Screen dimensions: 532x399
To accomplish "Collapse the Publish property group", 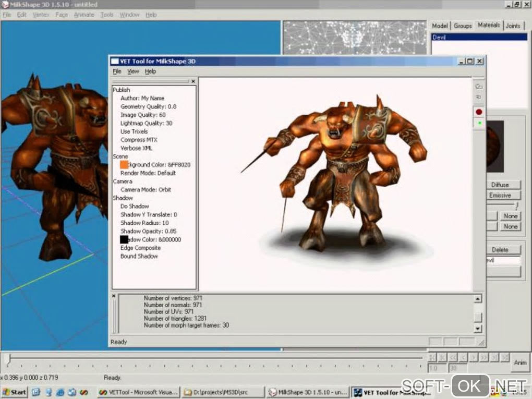I will click(122, 90).
